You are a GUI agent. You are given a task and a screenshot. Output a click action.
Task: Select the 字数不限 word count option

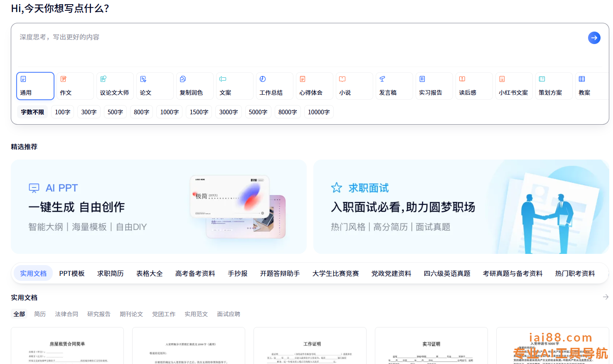click(32, 112)
